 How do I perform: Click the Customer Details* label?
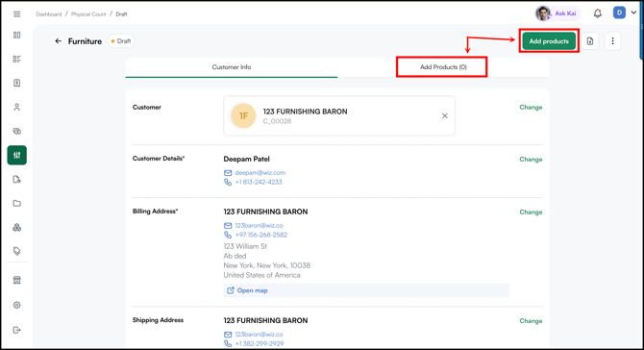point(159,159)
